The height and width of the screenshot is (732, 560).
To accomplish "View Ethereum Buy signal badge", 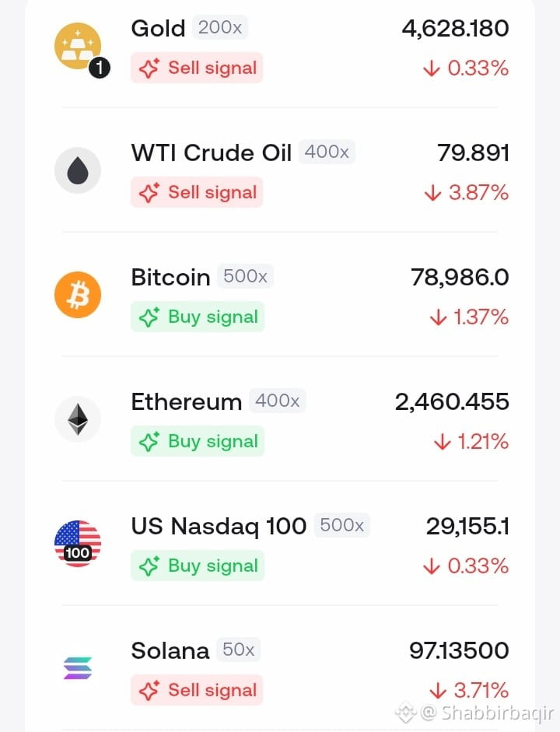I will pyautogui.click(x=198, y=441).
